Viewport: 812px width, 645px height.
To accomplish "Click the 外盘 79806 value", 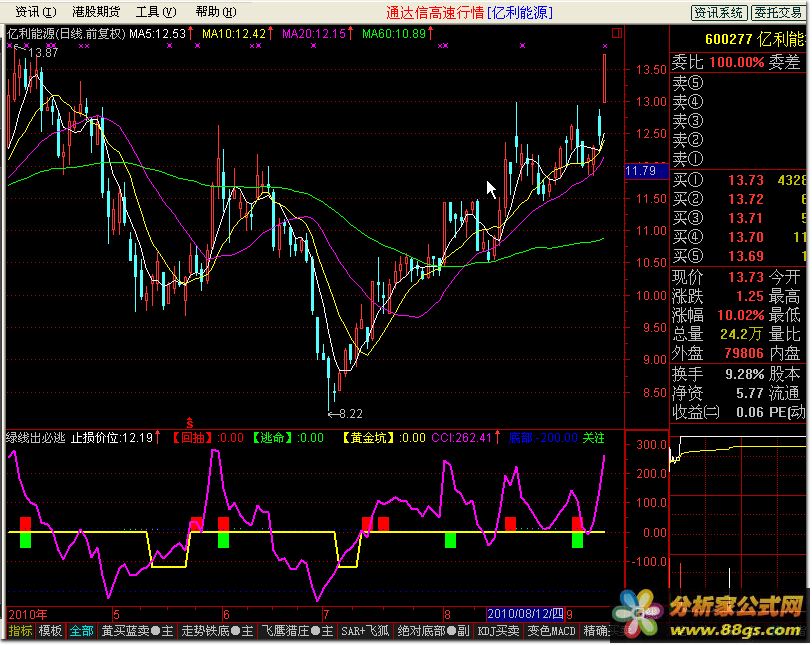I will pos(744,354).
